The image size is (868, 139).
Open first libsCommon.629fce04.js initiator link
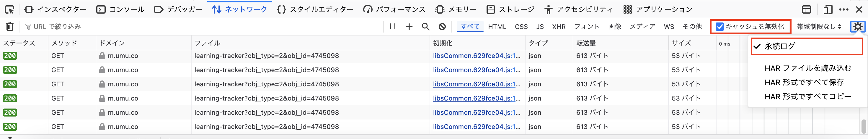coord(477,56)
